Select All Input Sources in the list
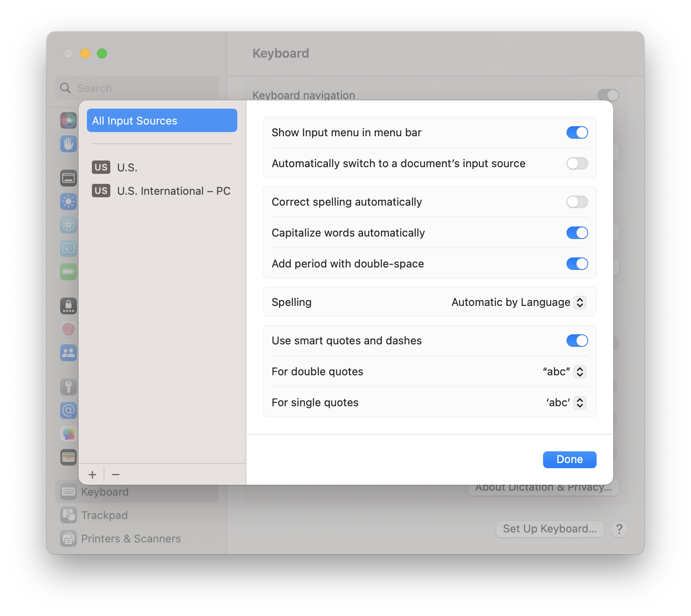 [x=162, y=121]
